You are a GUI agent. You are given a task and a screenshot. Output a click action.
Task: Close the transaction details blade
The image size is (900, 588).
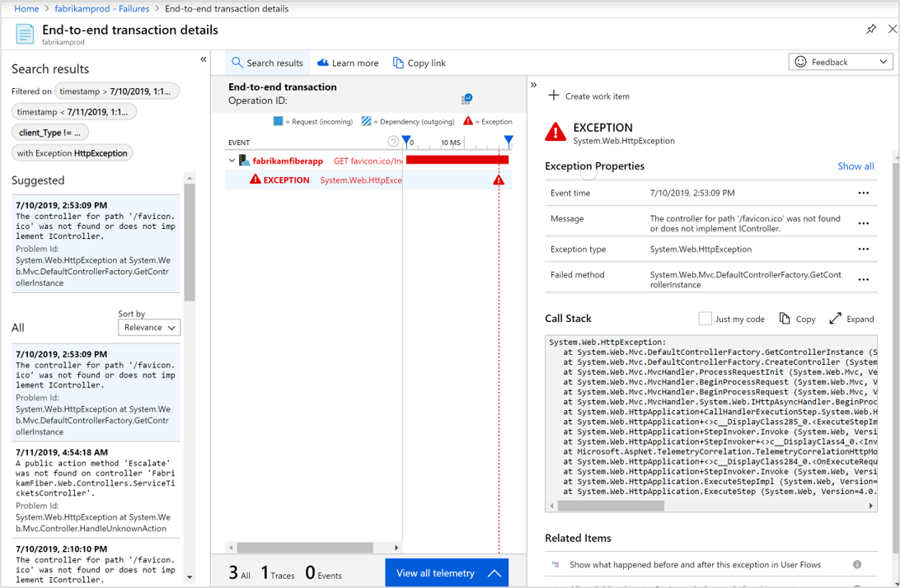tap(892, 29)
